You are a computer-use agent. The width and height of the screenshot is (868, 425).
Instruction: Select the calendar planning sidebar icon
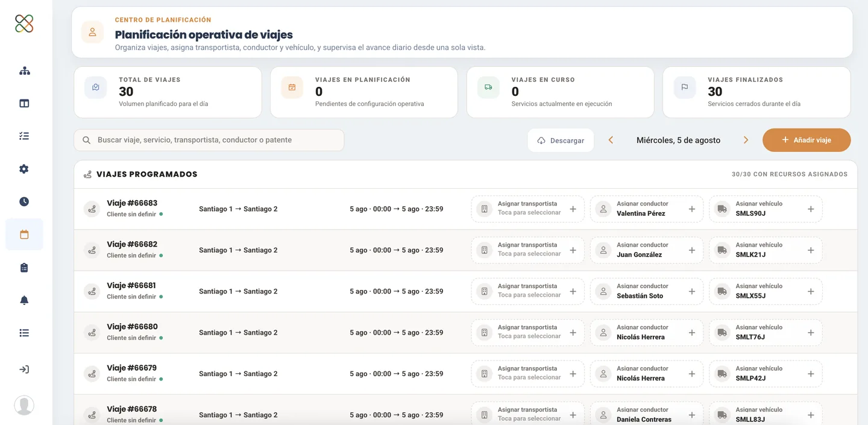[x=24, y=235]
